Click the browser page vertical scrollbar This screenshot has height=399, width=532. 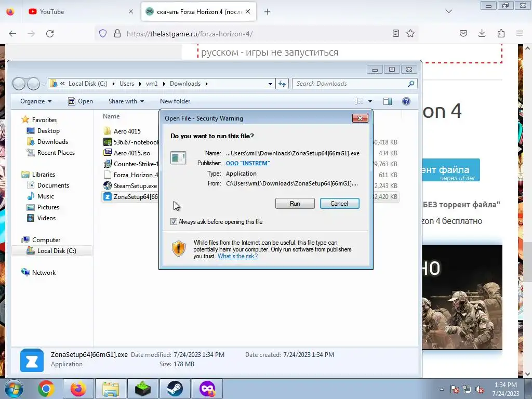[527, 261]
